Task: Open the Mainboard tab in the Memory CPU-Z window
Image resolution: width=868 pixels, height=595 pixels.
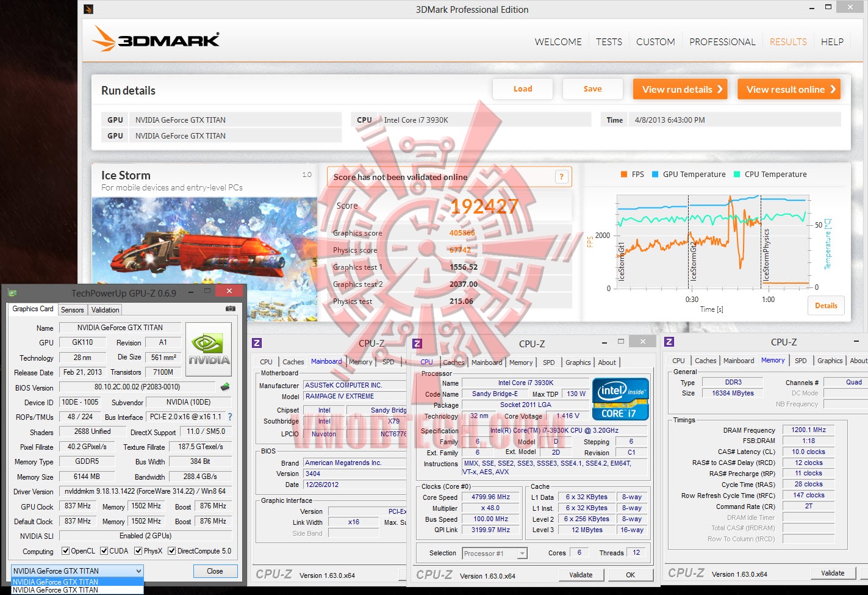Action: click(739, 361)
